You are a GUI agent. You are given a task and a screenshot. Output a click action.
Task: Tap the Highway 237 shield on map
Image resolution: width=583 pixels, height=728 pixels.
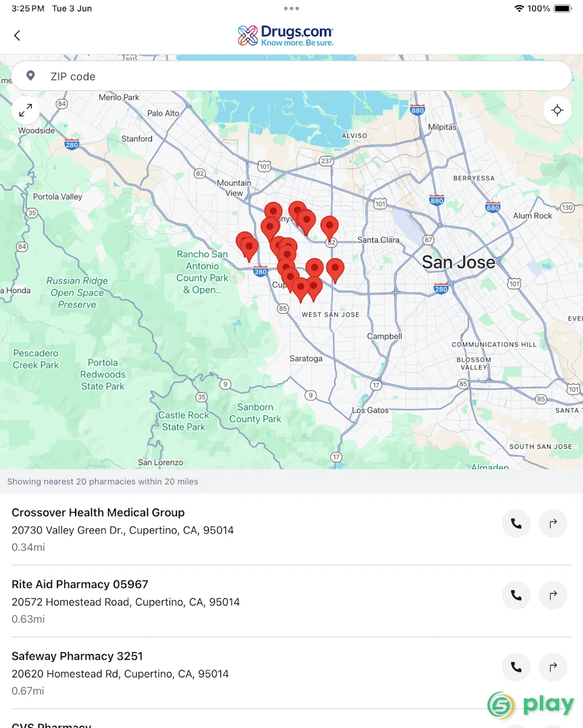[326, 161]
